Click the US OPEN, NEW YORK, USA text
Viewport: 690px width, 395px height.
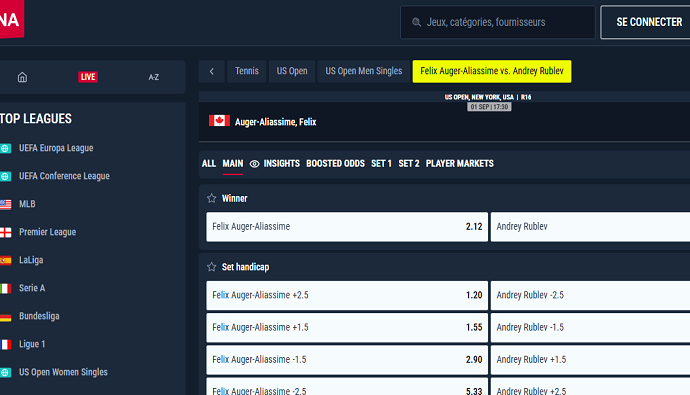click(479, 97)
